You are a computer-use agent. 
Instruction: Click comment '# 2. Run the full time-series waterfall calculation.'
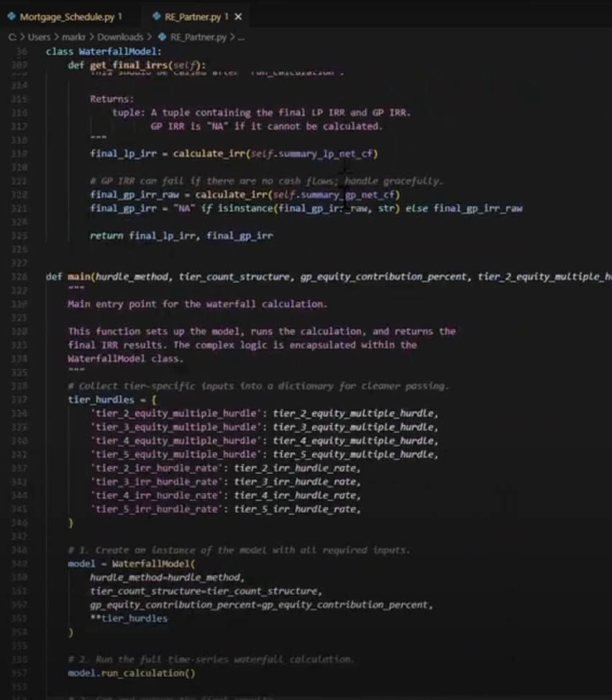point(211,660)
